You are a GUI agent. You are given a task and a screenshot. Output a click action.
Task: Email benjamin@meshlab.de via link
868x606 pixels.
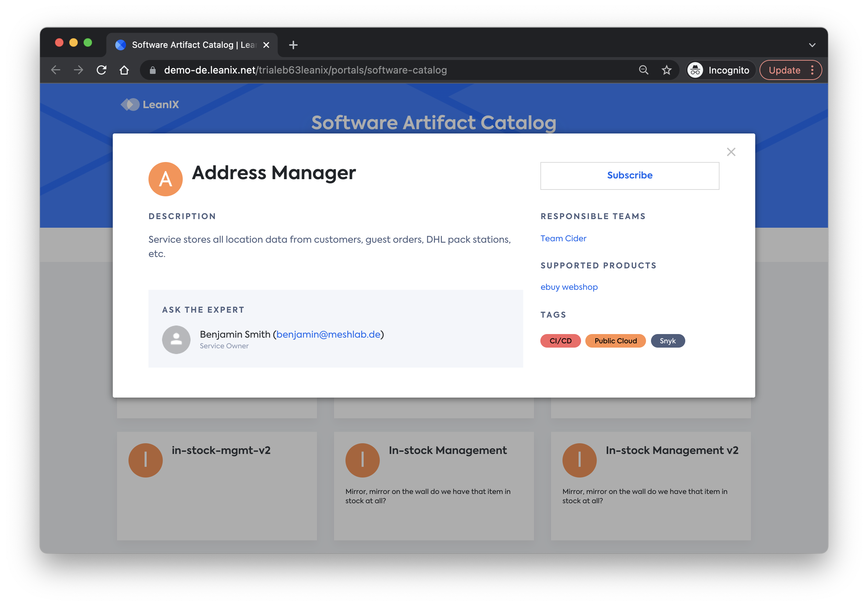pos(328,334)
